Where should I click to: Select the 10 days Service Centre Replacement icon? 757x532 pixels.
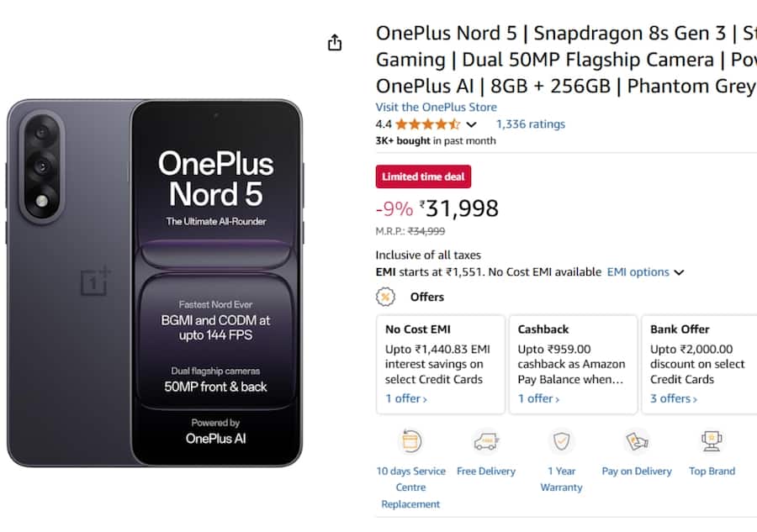[x=410, y=440]
